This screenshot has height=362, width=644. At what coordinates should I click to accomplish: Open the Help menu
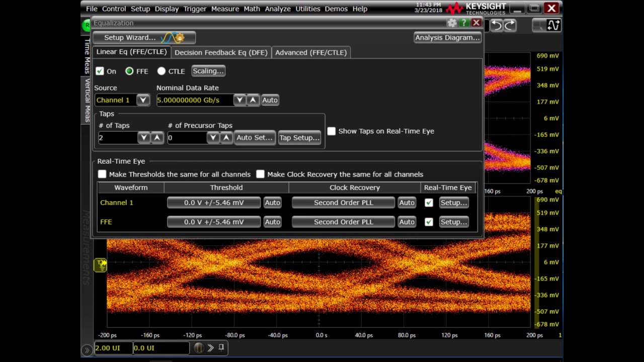click(x=360, y=9)
